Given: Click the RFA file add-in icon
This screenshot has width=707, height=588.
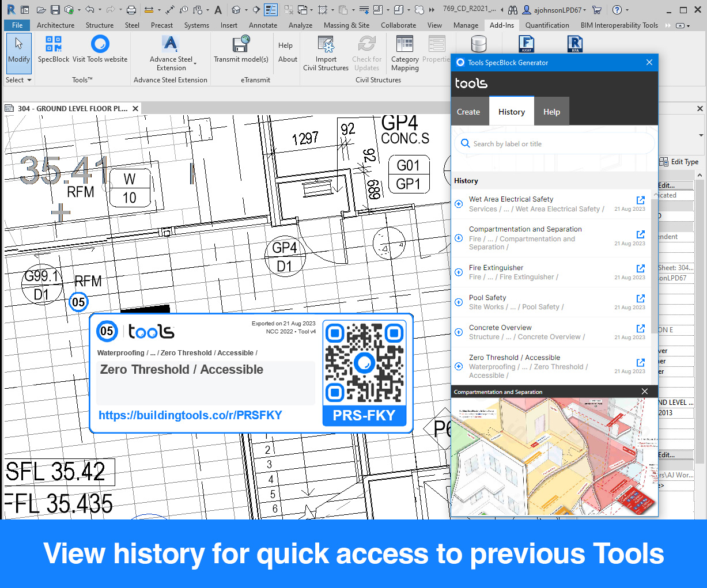Looking at the screenshot, I should tap(574, 44).
